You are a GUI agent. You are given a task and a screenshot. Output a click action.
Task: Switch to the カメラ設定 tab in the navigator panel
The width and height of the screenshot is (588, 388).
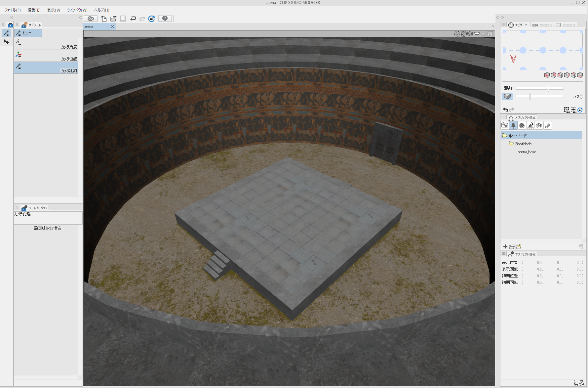(542, 24)
